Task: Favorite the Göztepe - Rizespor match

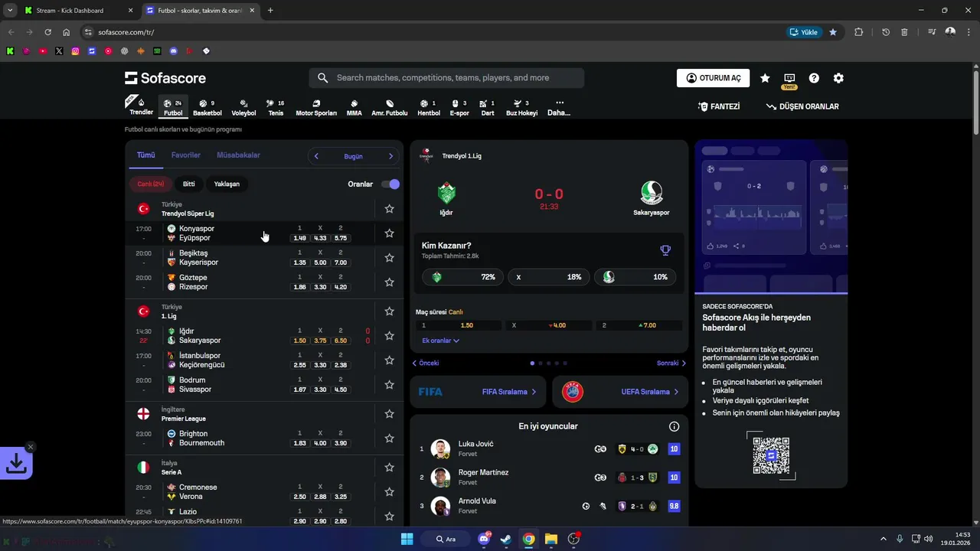Action: (389, 282)
